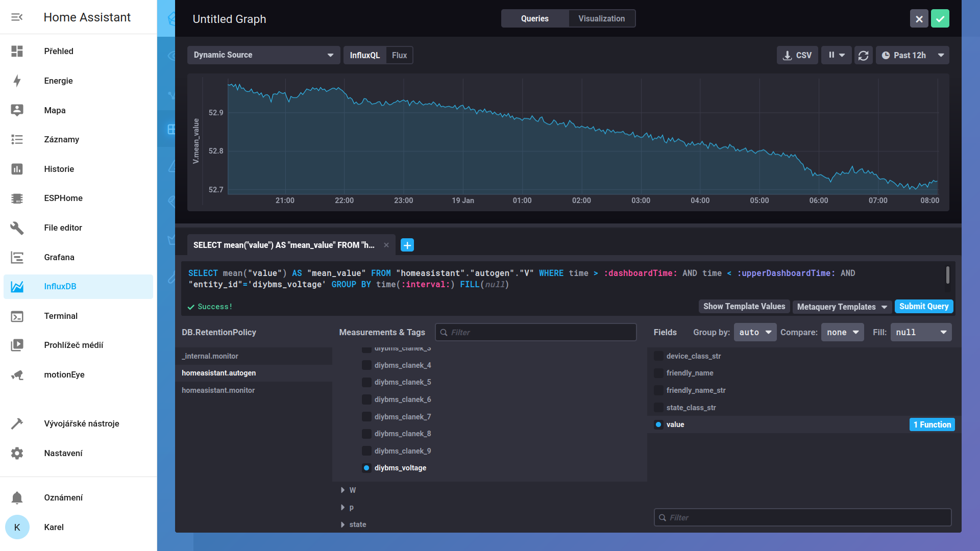
Task: Open Metaquery Templates dropdown
Action: [842, 307]
